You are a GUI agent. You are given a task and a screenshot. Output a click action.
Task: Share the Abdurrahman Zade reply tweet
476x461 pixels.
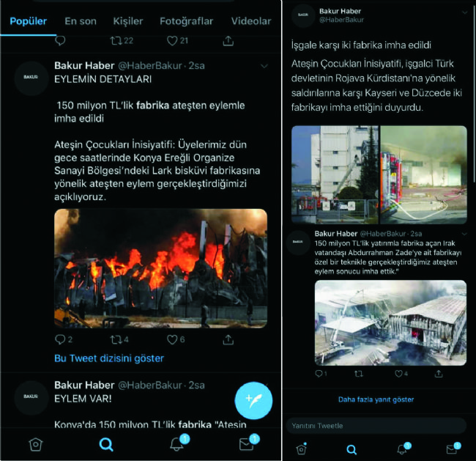pyautogui.click(x=439, y=374)
